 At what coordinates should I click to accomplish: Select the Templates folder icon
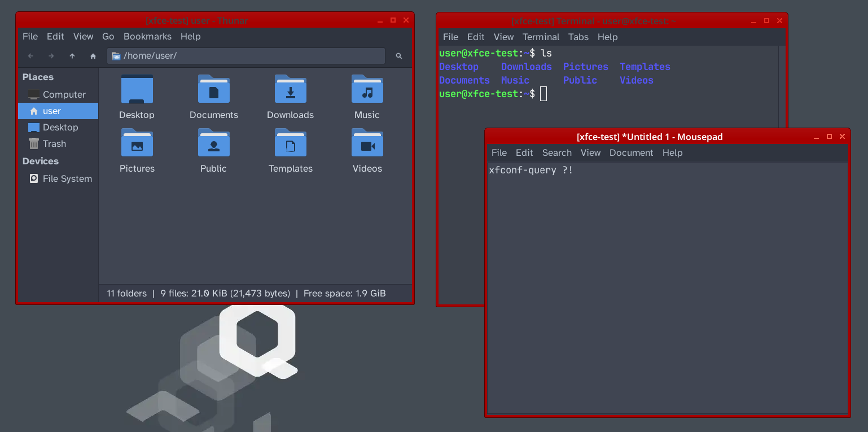[x=291, y=143]
